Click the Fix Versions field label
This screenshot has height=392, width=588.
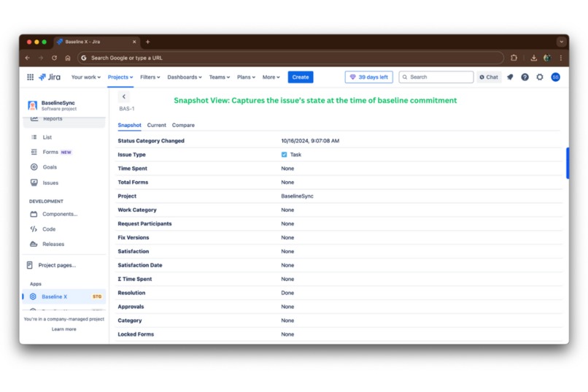click(x=133, y=237)
